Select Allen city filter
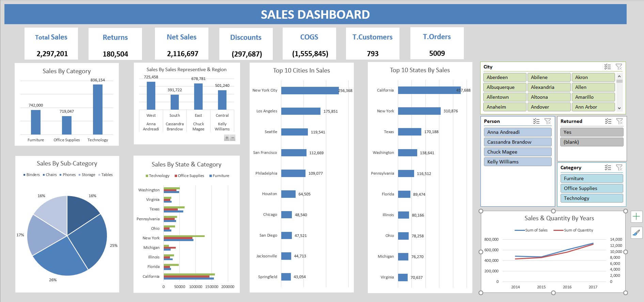Viewport: 644px width, 302px height. pyautogui.click(x=593, y=87)
